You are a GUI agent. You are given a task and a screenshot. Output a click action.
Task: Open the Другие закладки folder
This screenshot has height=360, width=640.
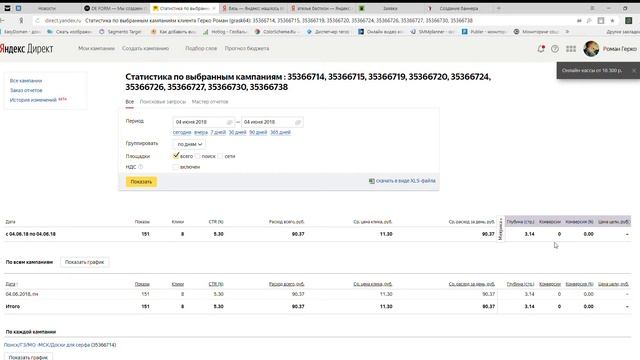(x=622, y=31)
